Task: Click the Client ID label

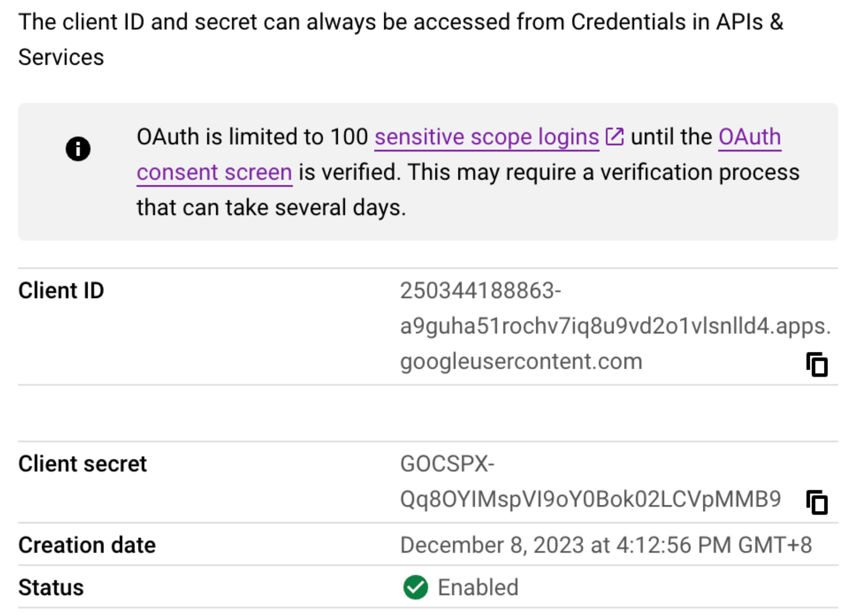Action: click(61, 290)
